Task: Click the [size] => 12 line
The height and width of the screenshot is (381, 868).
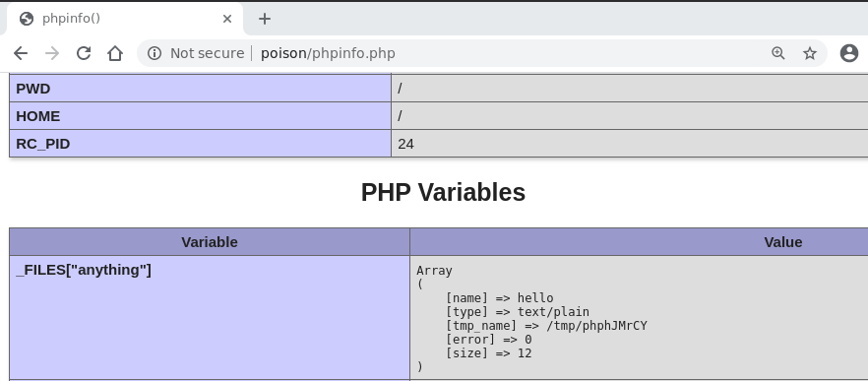Action: [489, 353]
